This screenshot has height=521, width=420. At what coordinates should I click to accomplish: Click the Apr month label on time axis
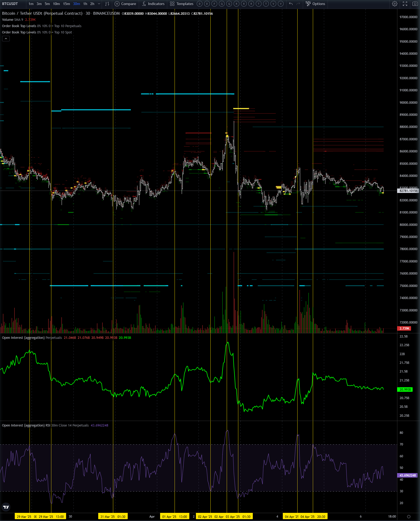coord(152,517)
